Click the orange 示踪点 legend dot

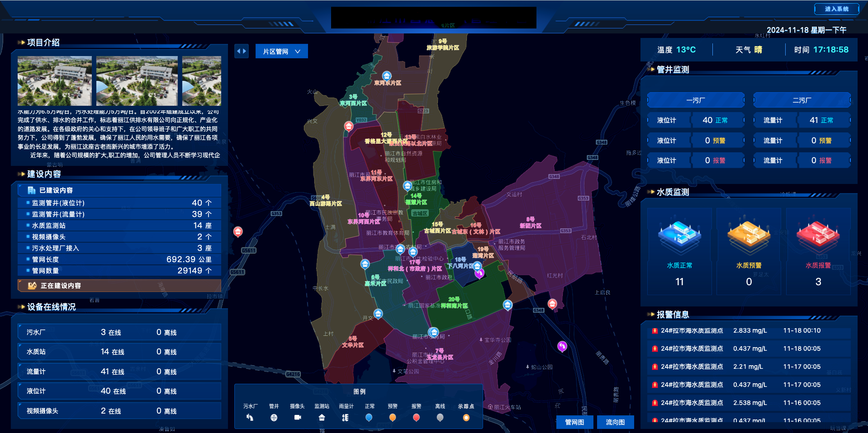coord(466,418)
